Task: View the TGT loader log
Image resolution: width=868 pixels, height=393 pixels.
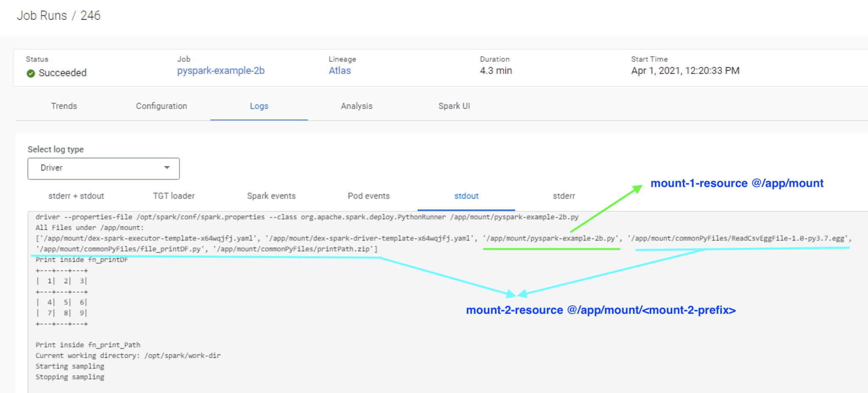Action: [174, 196]
